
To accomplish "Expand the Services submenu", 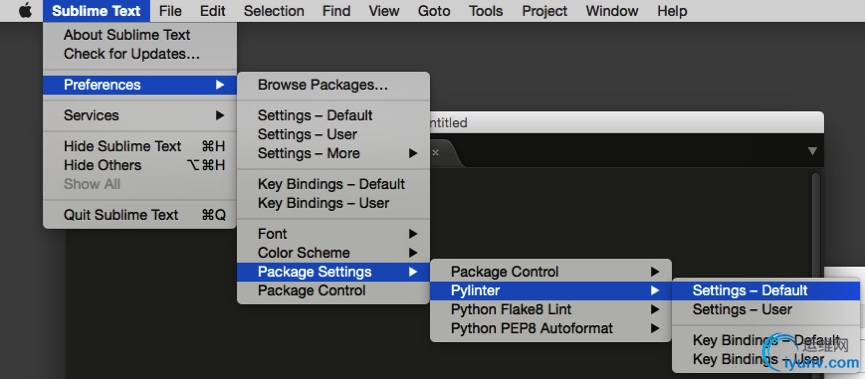I will [140, 115].
